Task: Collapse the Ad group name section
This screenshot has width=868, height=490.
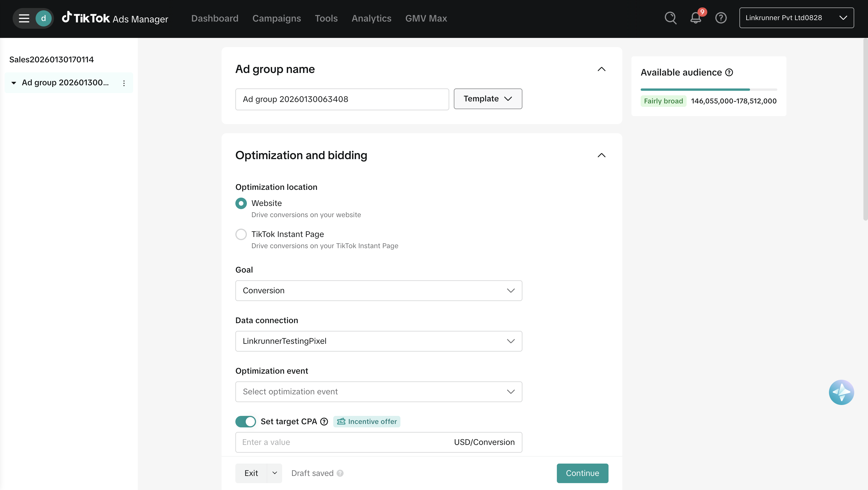Action: click(x=601, y=69)
